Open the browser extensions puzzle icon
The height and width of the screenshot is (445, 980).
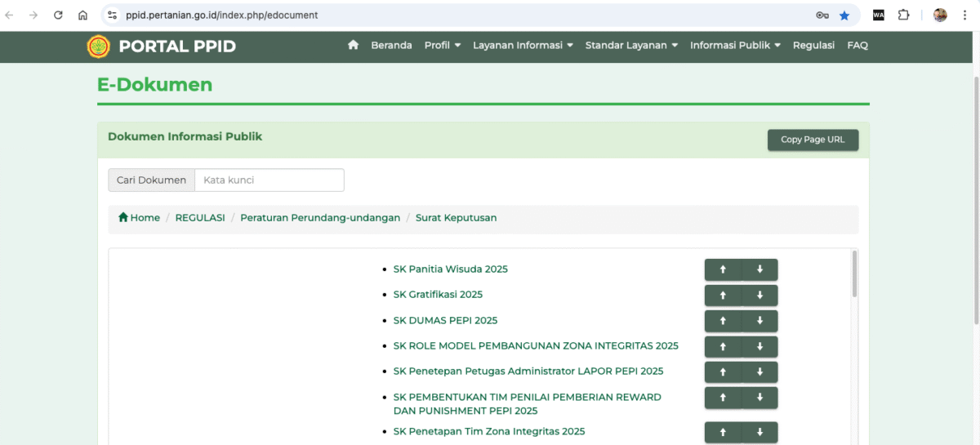[903, 16]
